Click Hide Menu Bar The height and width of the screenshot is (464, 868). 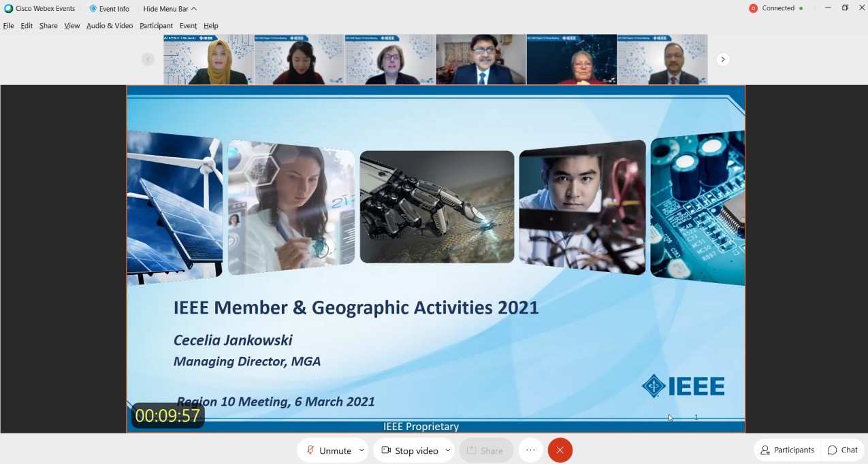pyautogui.click(x=170, y=9)
